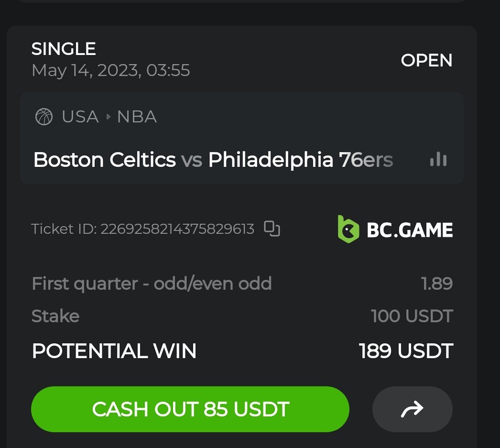Click the First quarter odd/even market label
This screenshot has height=448, width=500.
[x=152, y=284]
